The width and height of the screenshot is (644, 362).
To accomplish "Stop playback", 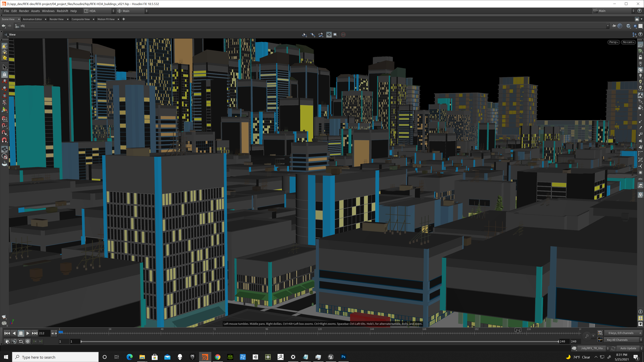I will coord(21,333).
